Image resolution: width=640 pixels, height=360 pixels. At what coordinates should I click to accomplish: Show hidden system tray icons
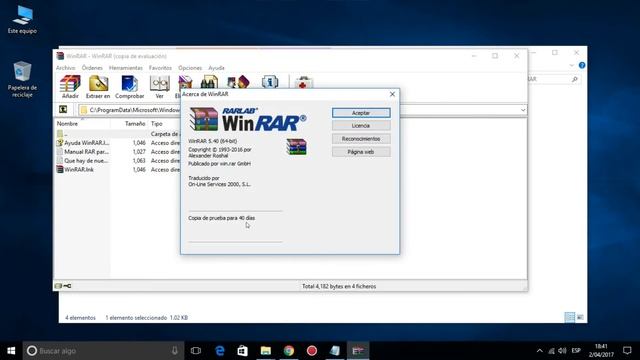540,351
